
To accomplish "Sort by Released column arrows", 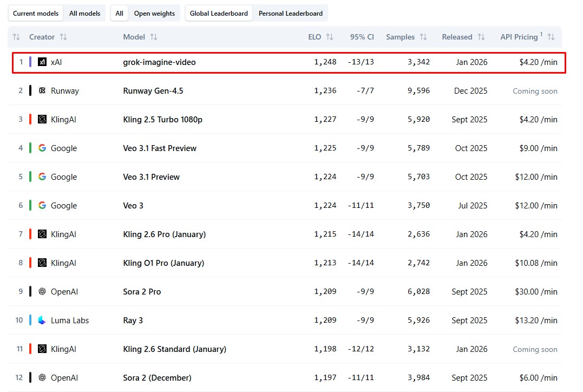I will pyautogui.click(x=481, y=37).
